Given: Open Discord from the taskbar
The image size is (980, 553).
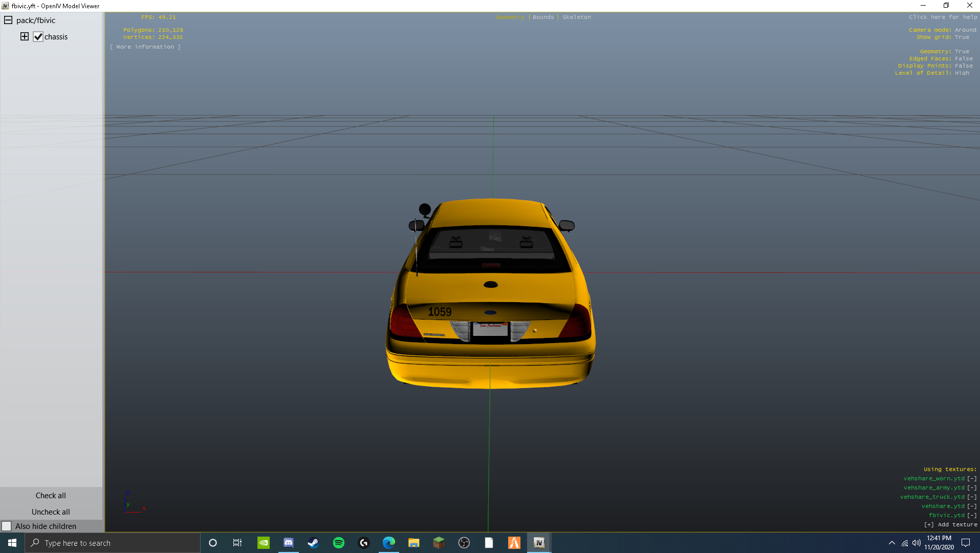Looking at the screenshot, I should (288, 543).
